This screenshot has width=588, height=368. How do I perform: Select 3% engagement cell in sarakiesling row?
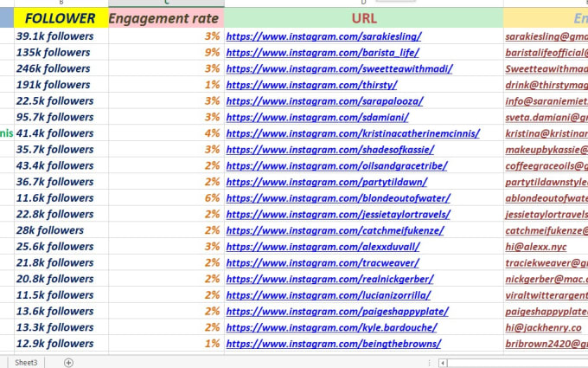[x=167, y=36]
